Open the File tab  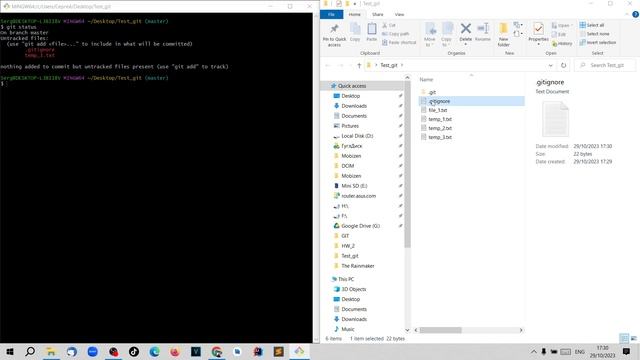331,14
